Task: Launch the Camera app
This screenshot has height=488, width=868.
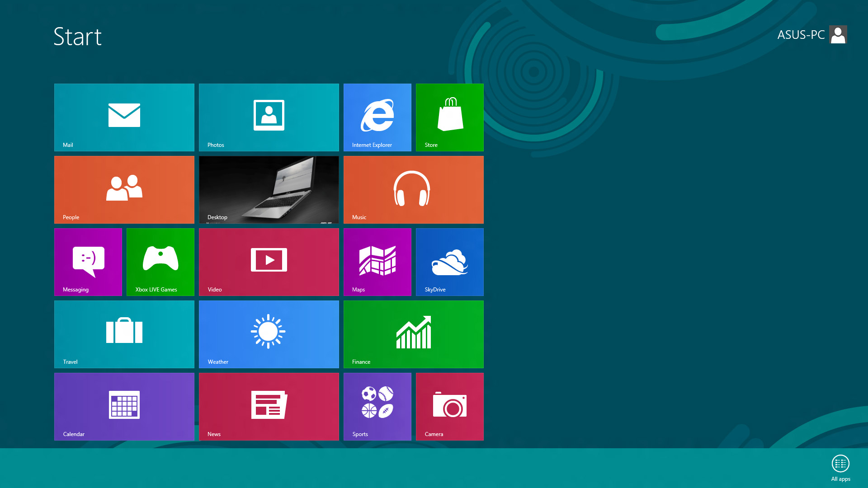Action: 450,406
